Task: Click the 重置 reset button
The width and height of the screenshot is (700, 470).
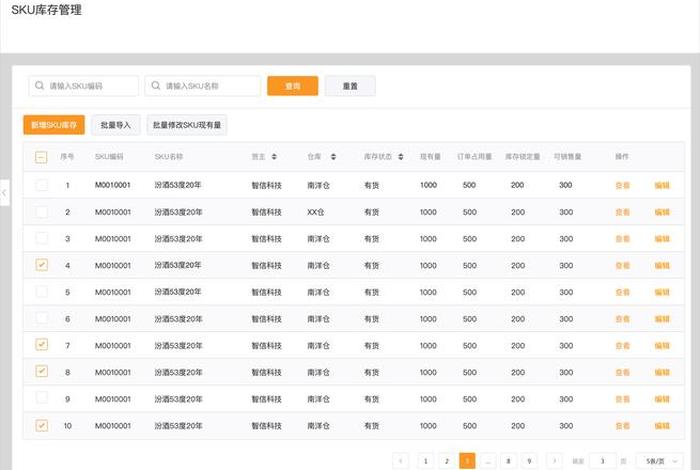Action: (x=350, y=86)
